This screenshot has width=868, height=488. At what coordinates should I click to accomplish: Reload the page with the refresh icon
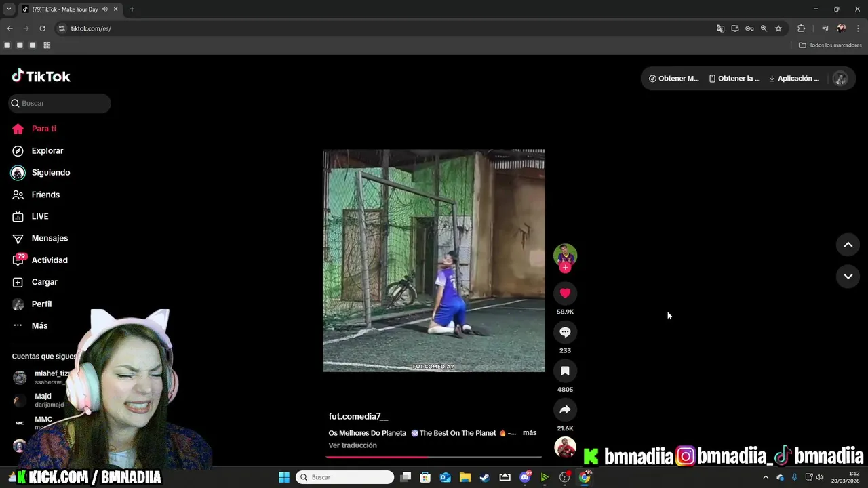point(42,28)
